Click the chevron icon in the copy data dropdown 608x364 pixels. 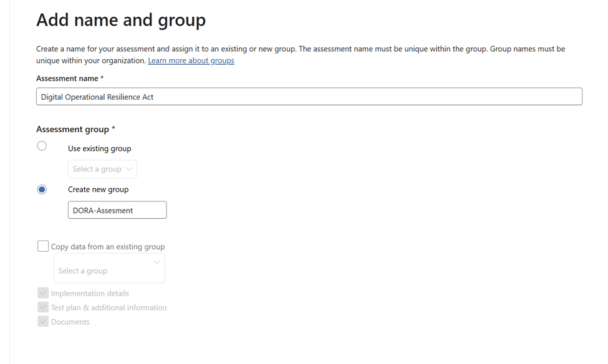157,262
